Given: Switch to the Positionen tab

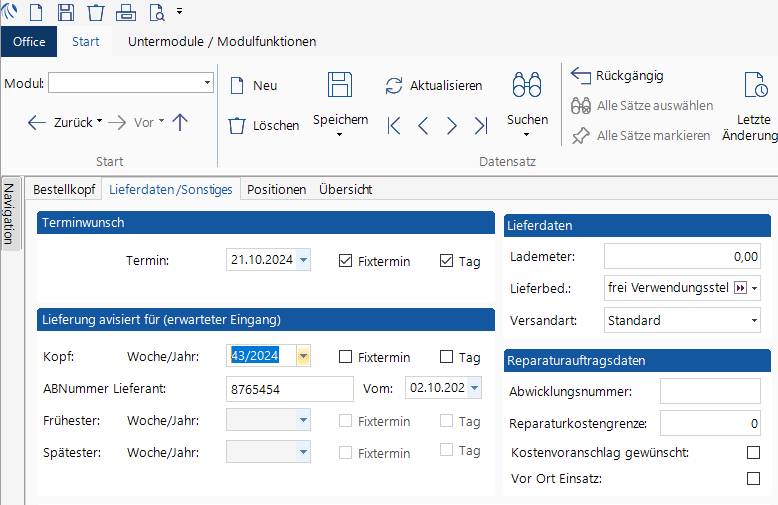Looking at the screenshot, I should (x=277, y=189).
